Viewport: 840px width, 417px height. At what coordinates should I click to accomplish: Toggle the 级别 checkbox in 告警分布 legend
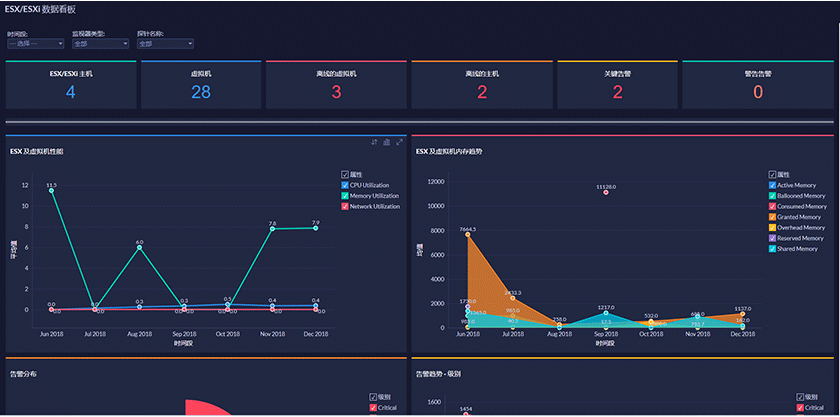coord(373,397)
